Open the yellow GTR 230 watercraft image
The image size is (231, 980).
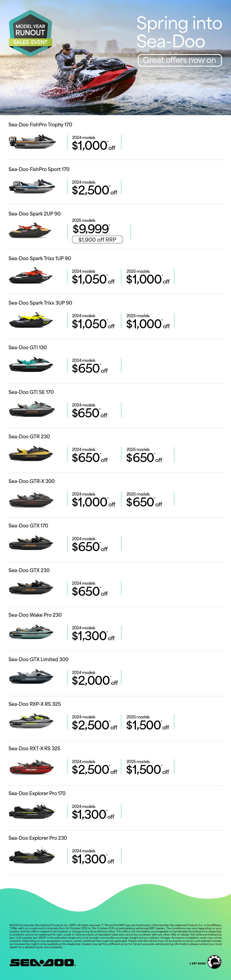click(31, 454)
